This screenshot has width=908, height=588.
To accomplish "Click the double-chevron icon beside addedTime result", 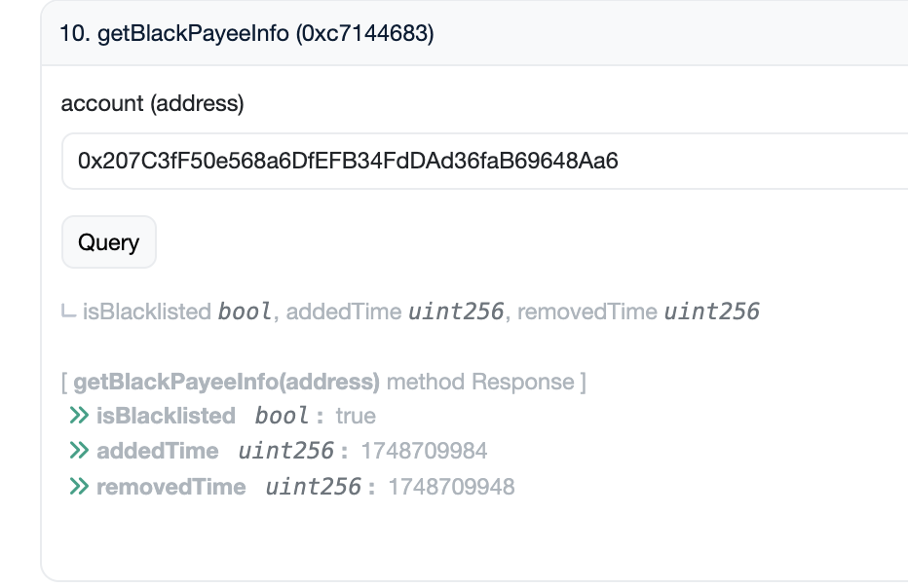I will pyautogui.click(x=79, y=451).
